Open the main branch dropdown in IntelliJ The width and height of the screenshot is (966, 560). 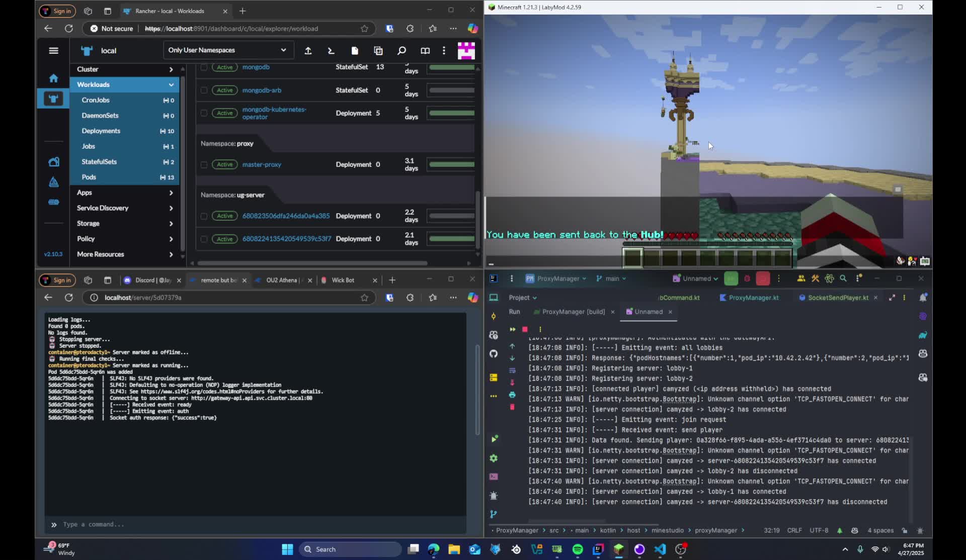[611, 278]
